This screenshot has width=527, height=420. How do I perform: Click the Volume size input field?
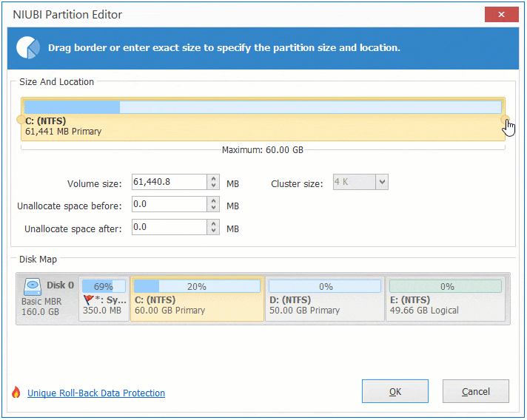coord(169,182)
